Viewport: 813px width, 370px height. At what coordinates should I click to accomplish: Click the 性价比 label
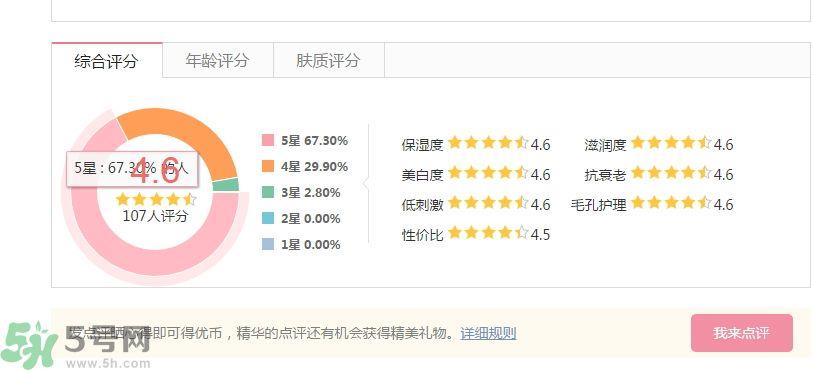click(423, 235)
